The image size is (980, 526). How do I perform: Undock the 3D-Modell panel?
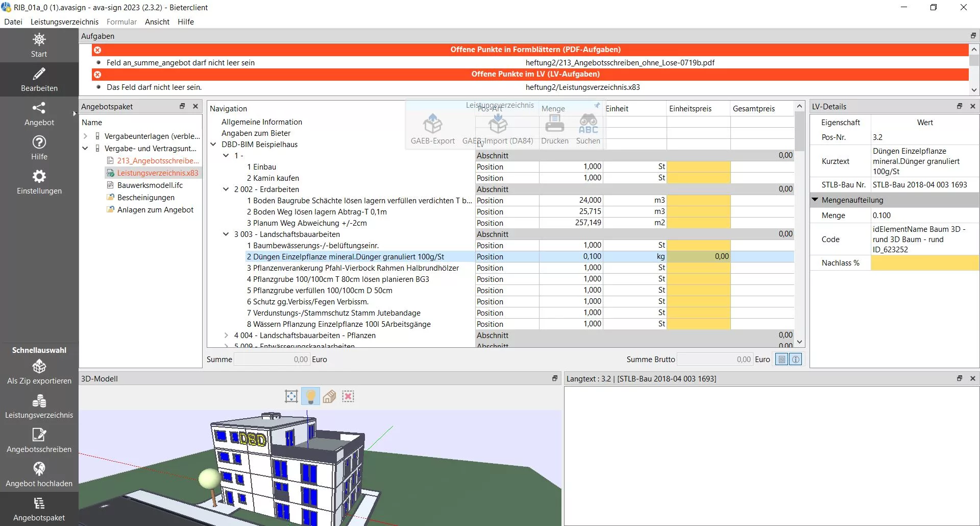pos(555,378)
